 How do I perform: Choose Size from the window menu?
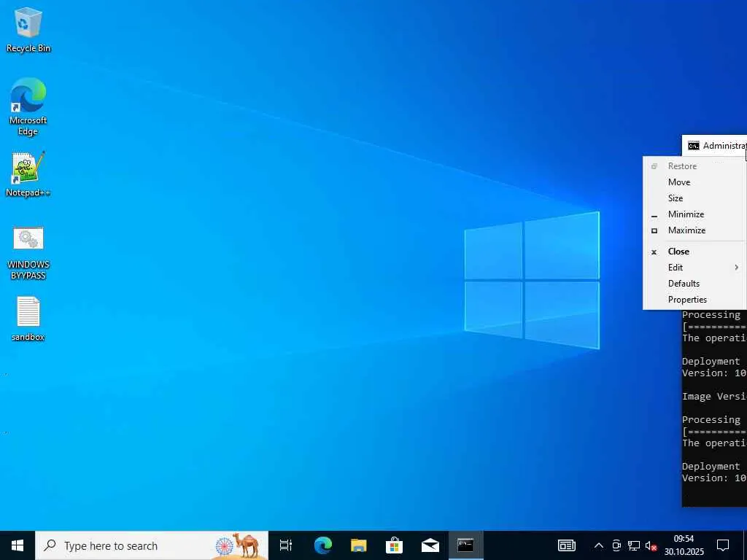pyautogui.click(x=694, y=198)
